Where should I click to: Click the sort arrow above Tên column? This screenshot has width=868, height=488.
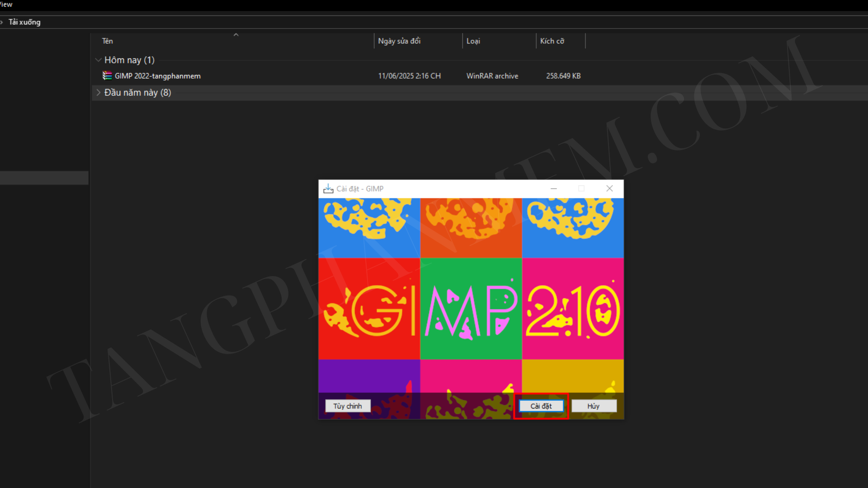pyautogui.click(x=236, y=35)
